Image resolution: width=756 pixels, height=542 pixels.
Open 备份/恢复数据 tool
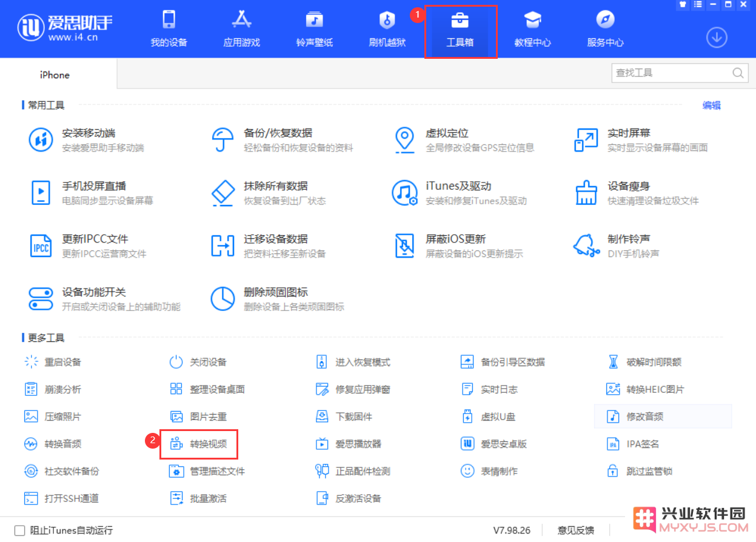[281, 139]
